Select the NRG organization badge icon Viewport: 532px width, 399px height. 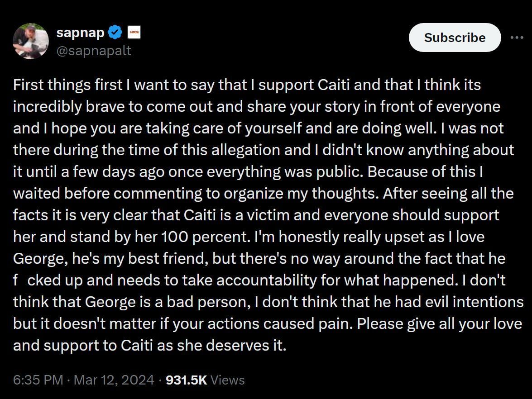click(134, 32)
